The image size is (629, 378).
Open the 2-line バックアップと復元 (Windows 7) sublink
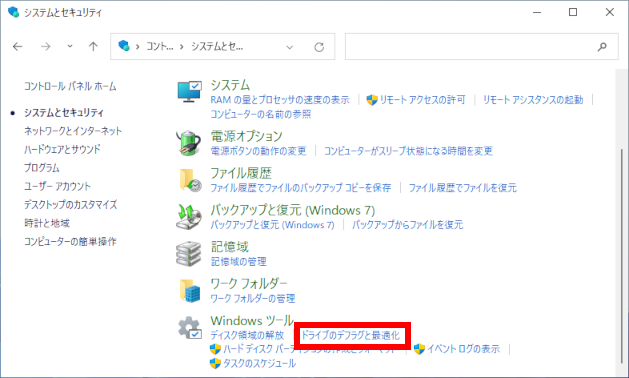[x=272, y=225]
